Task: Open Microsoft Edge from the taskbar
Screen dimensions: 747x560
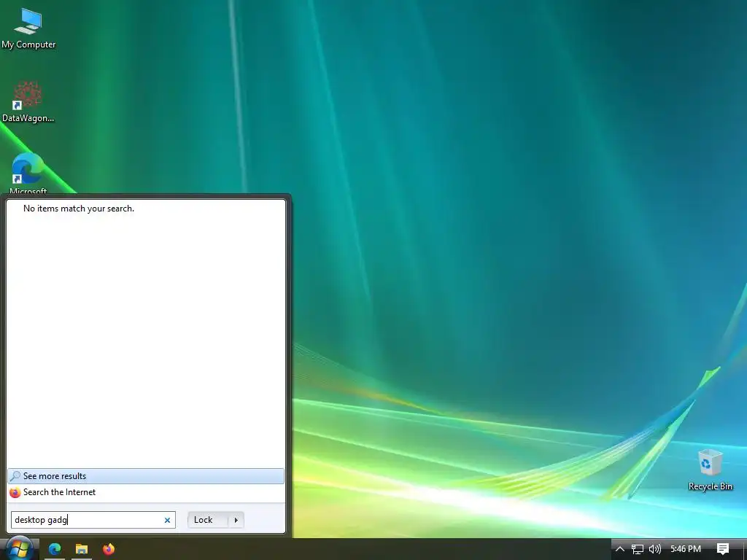Action: (x=55, y=549)
